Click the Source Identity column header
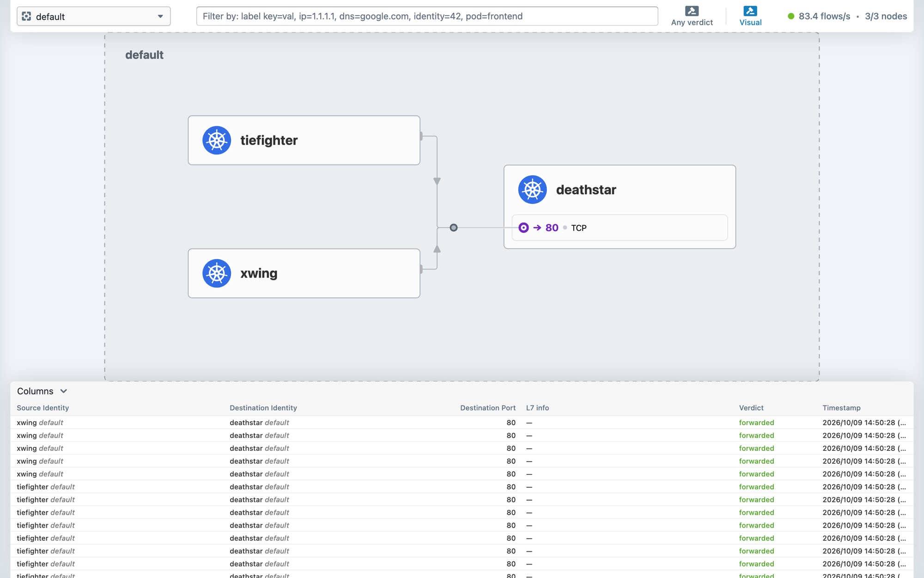This screenshot has height=578, width=924. point(43,408)
